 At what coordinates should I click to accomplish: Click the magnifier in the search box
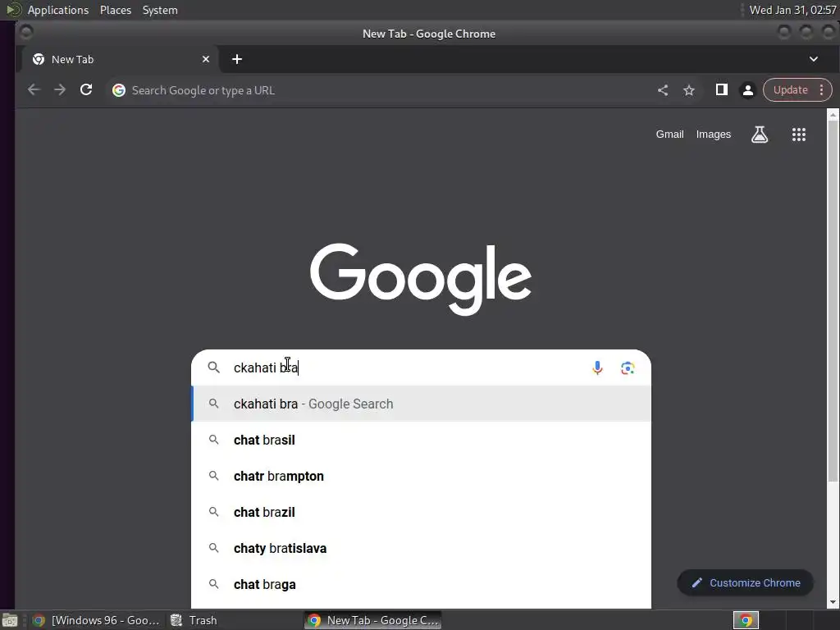(x=214, y=367)
